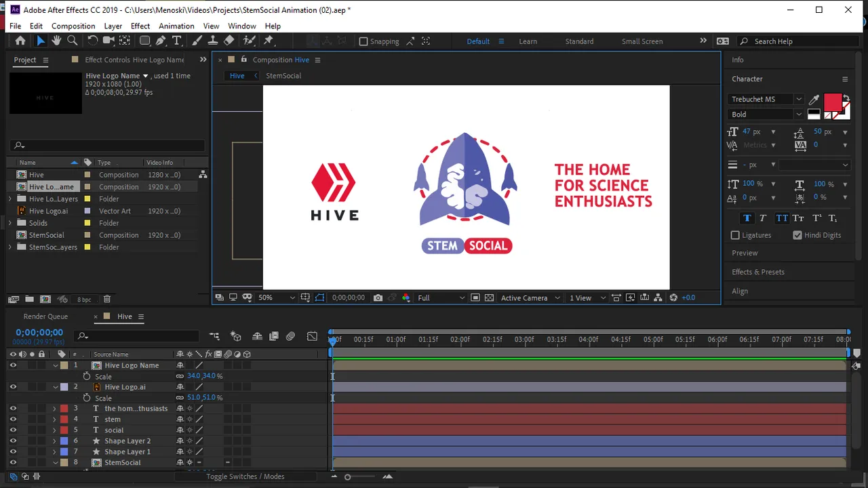Select the Rotation tool
This screenshot has width=868, height=488.
pyautogui.click(x=93, y=41)
